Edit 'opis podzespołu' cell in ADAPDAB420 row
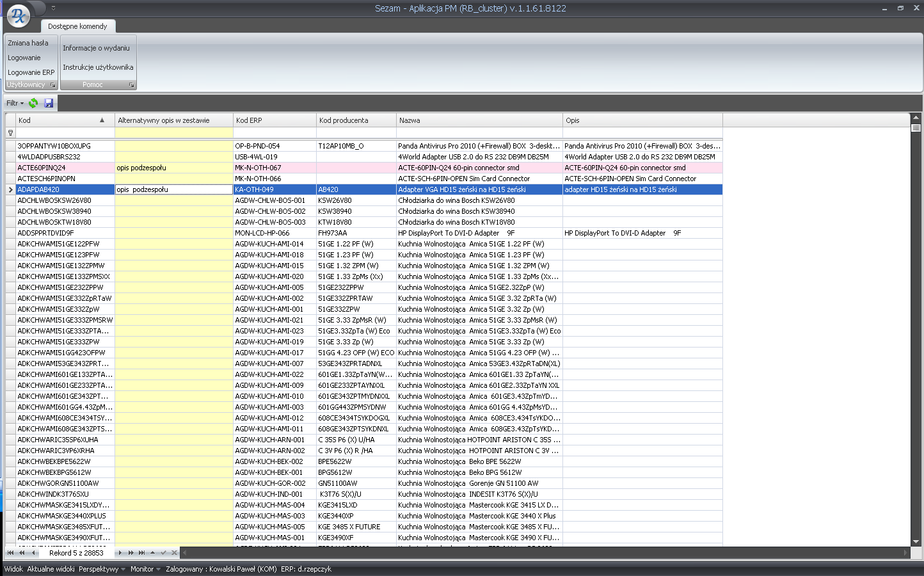The image size is (924, 576). point(174,189)
